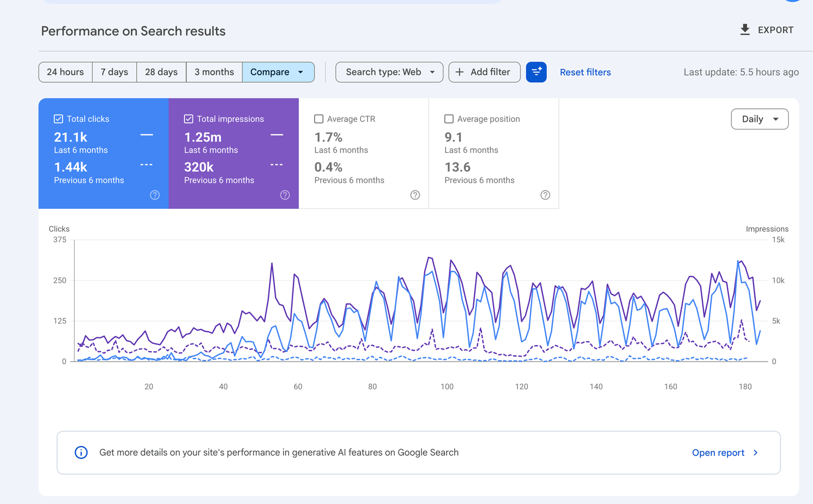The width and height of the screenshot is (813, 504).
Task: Click the EXPORT button
Action: pyautogui.click(x=766, y=30)
